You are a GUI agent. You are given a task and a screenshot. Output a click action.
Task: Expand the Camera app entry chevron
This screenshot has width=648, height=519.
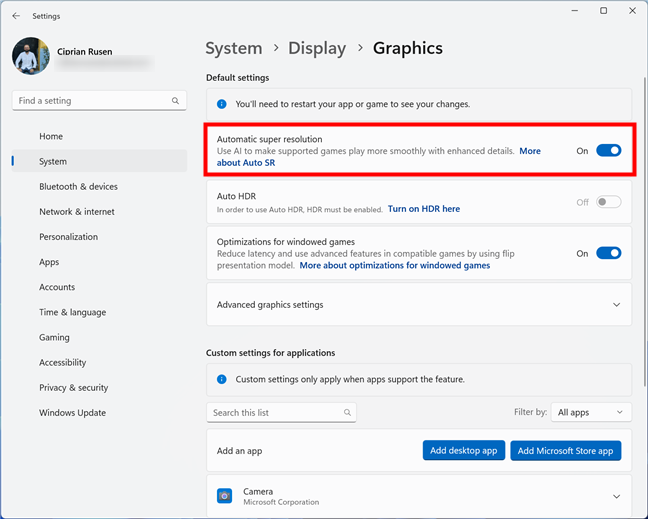(x=616, y=496)
